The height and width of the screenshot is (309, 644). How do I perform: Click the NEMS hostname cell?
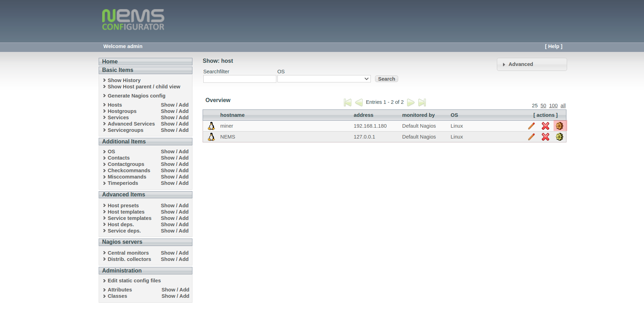coord(228,137)
